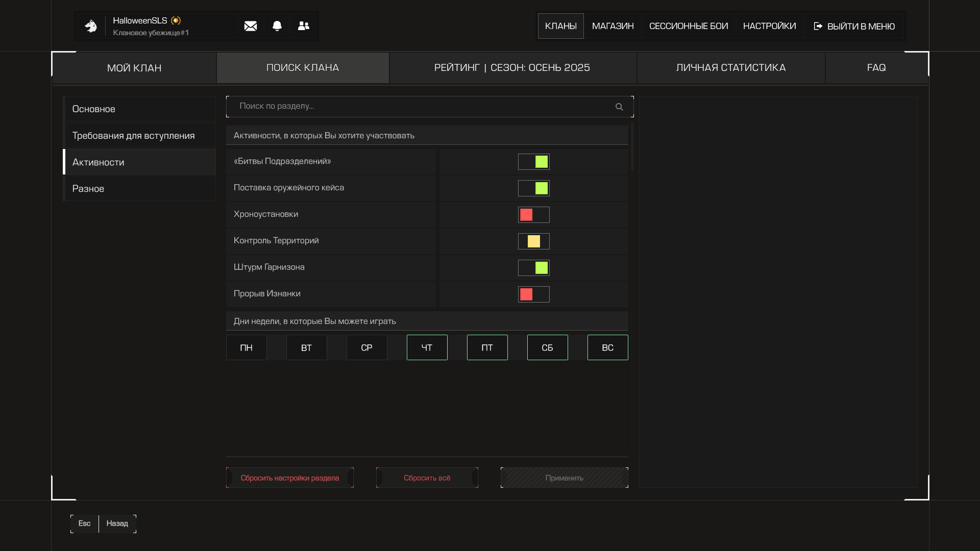Focus the Поиск по разделу field
The width and height of the screenshot is (980, 551).
pos(419,107)
